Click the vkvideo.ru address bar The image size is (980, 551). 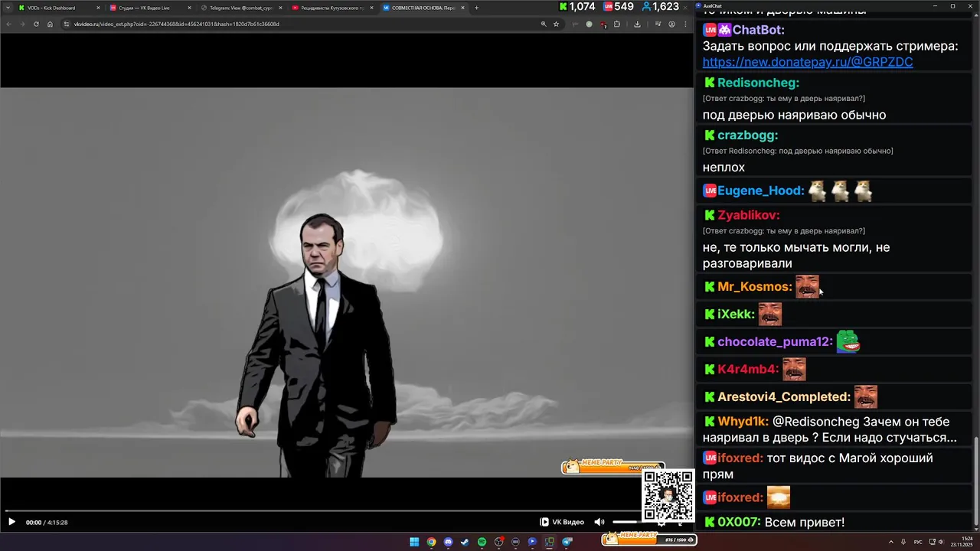pos(299,24)
